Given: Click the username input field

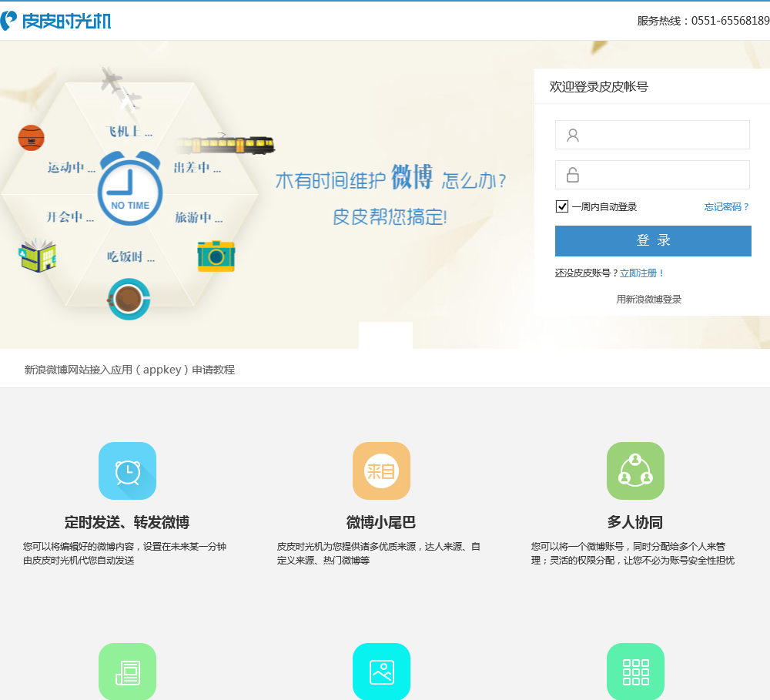Looking at the screenshot, I should pos(652,135).
